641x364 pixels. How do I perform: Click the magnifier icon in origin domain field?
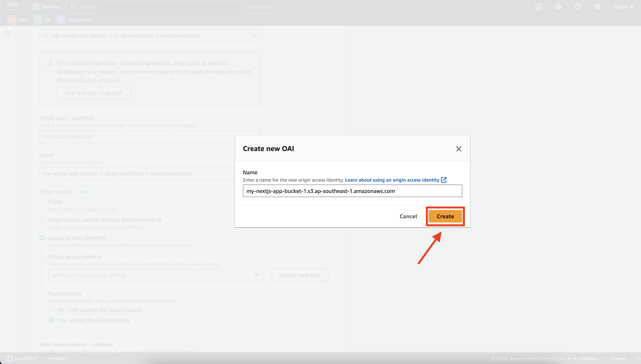point(45,35)
